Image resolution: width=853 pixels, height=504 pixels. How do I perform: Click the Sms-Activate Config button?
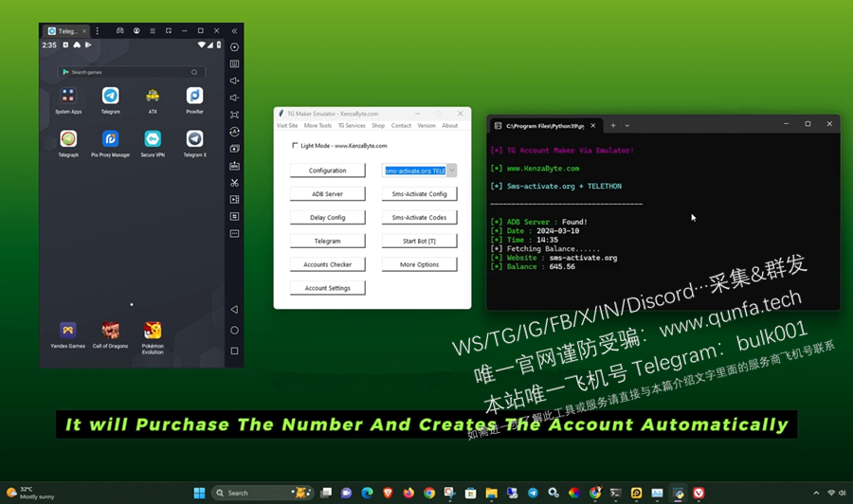click(x=420, y=193)
